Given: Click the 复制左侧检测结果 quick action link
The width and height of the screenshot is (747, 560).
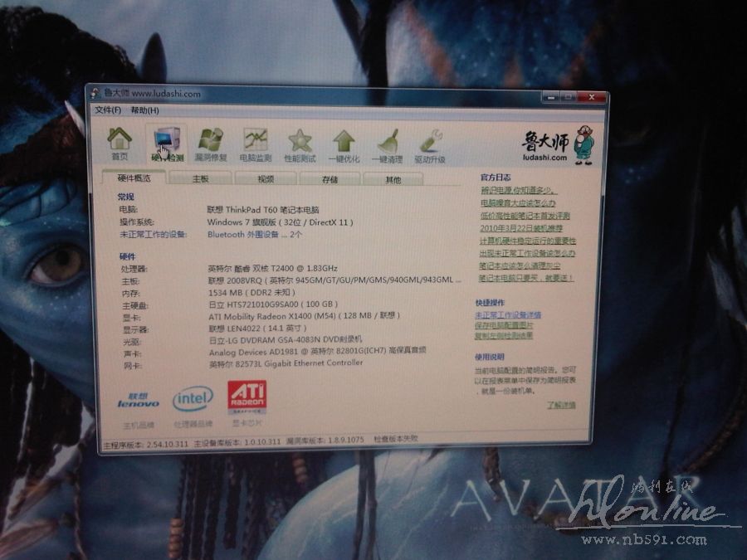Looking at the screenshot, I should pyautogui.click(x=504, y=336).
